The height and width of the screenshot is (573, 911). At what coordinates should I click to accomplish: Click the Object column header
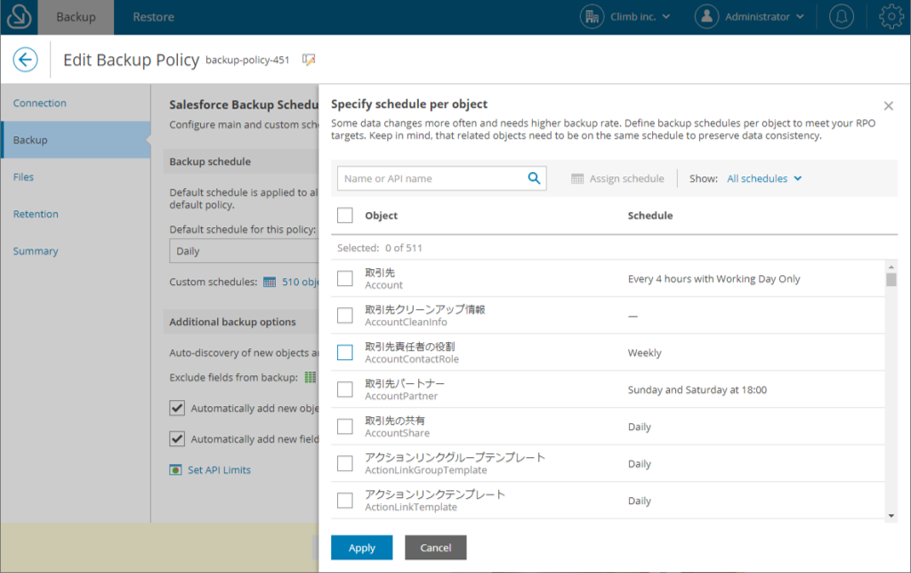[x=381, y=215]
